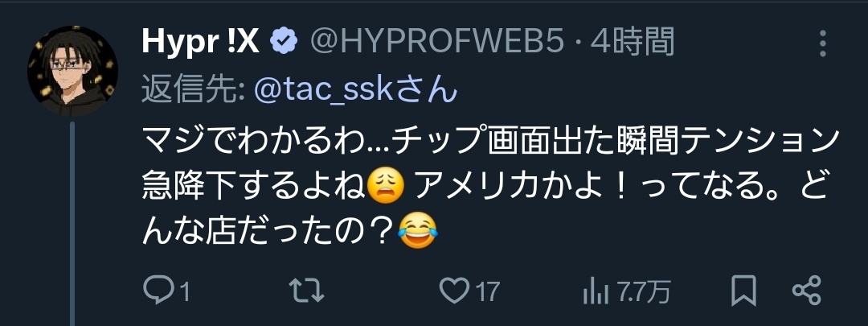868x326 pixels.
Task: Bookmark this tweet
Action: point(743,291)
